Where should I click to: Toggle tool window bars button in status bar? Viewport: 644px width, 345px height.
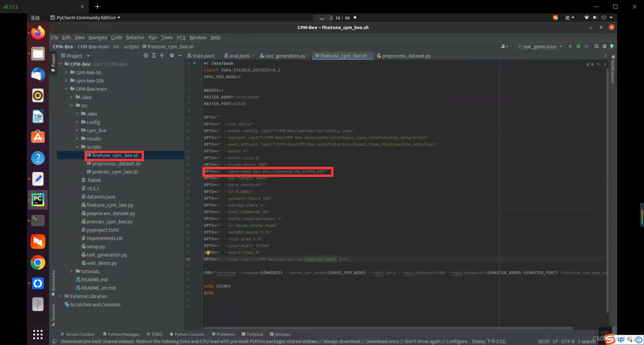coord(54,341)
